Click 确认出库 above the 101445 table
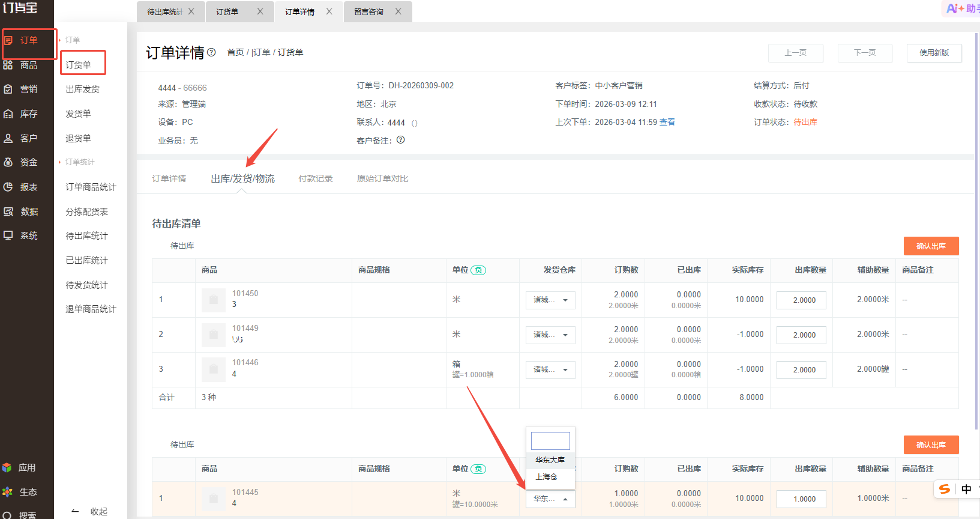This screenshot has width=980, height=519. (931, 445)
